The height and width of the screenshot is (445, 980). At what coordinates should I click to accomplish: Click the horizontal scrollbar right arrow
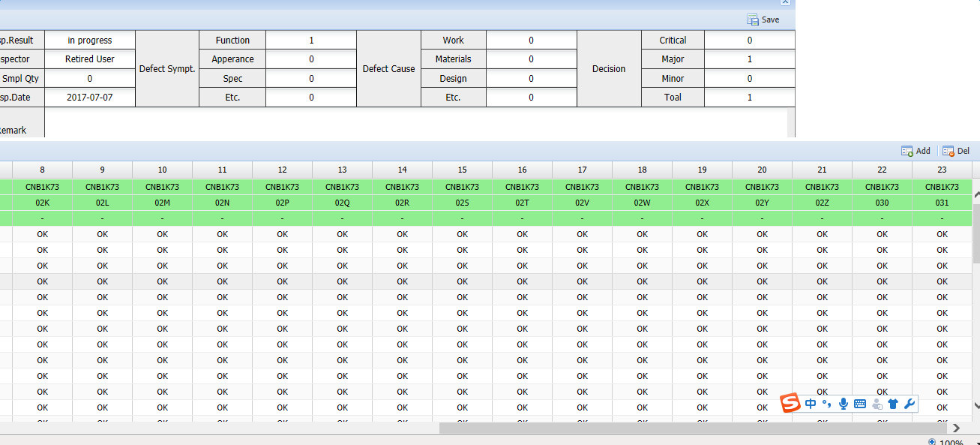(956, 428)
